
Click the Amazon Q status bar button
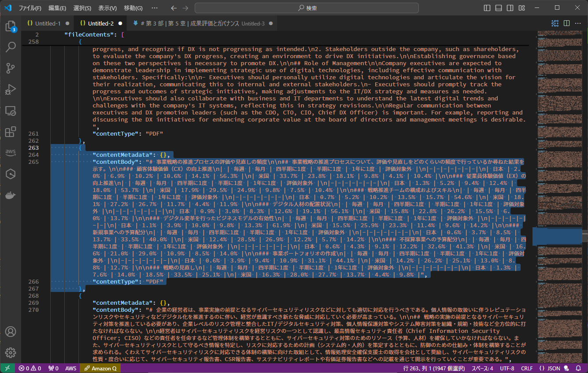(101, 368)
